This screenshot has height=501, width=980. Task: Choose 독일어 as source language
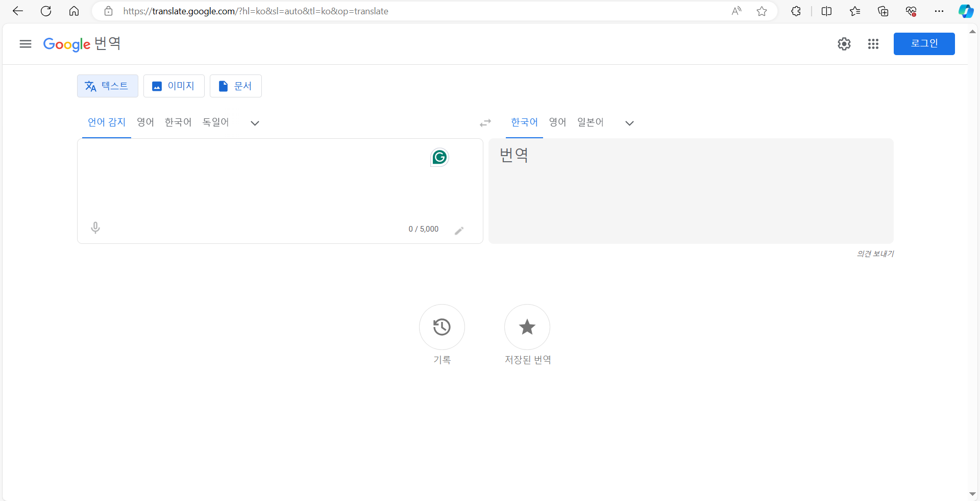pos(216,122)
